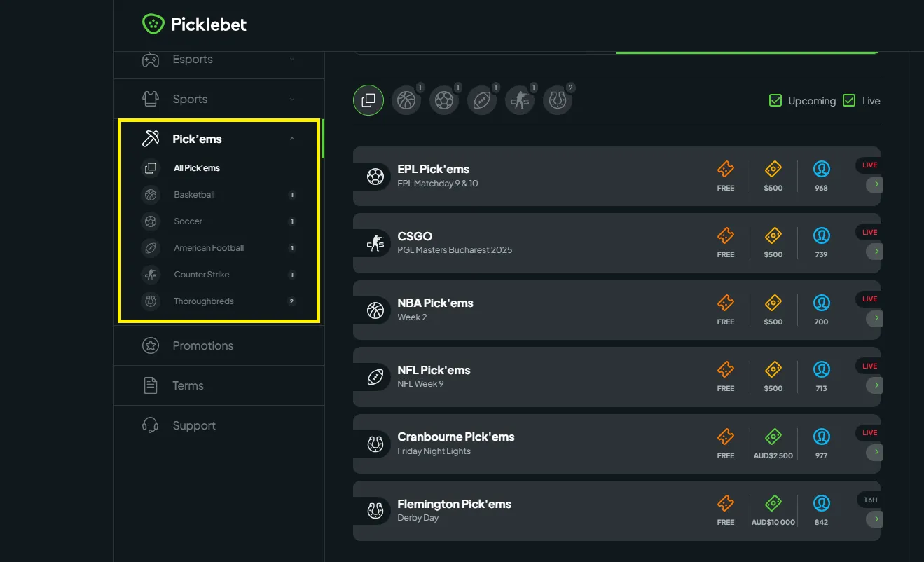
Task: Click the Picklebet logo
Action: [194, 23]
